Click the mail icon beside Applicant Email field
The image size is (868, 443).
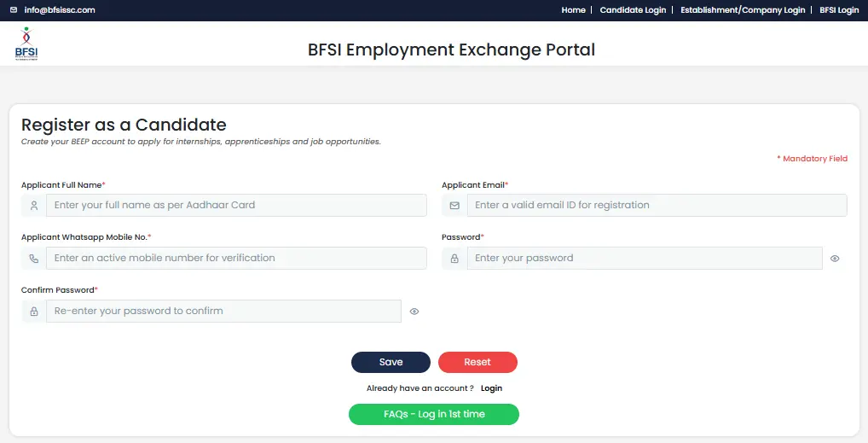pos(454,206)
